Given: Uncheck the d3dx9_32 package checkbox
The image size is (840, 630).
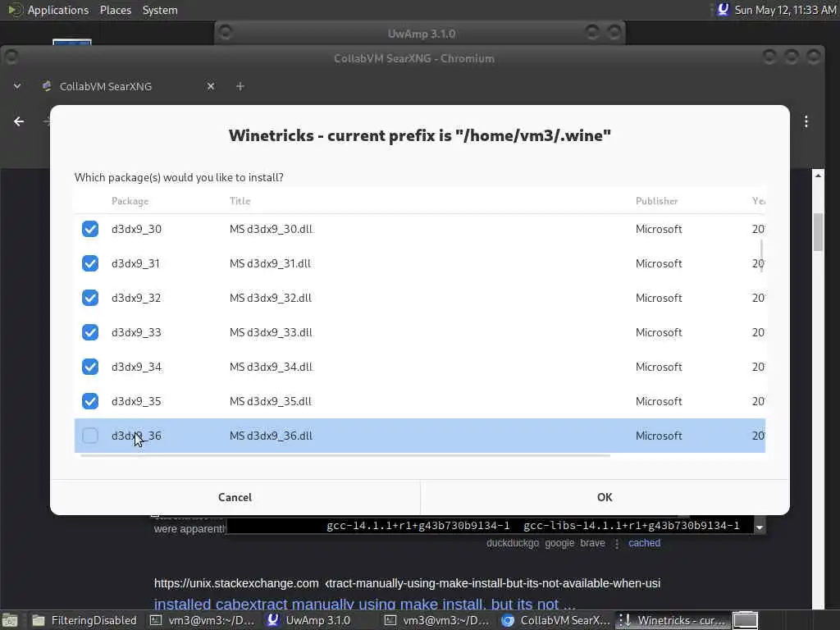Looking at the screenshot, I should tap(90, 297).
